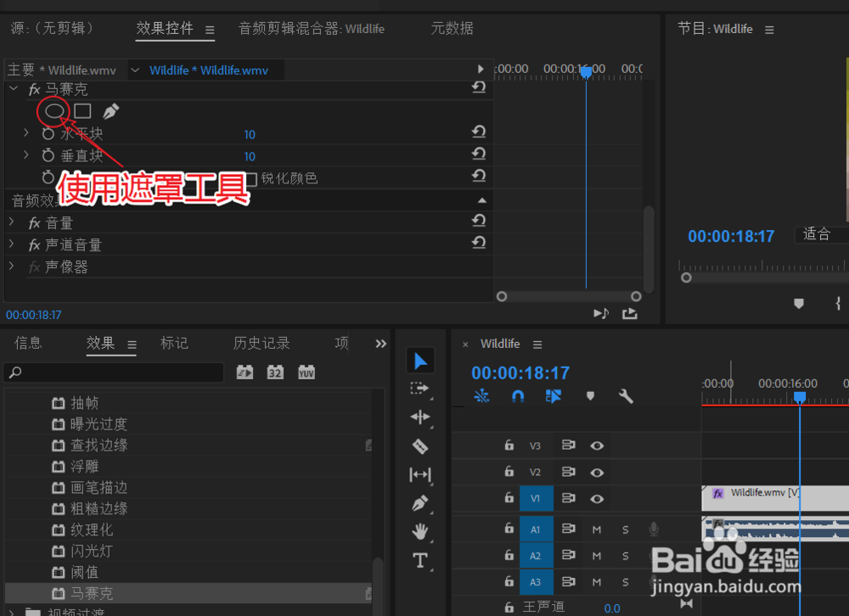Expand the 水平块 property
The height and width of the screenshot is (616, 849).
click(x=25, y=134)
